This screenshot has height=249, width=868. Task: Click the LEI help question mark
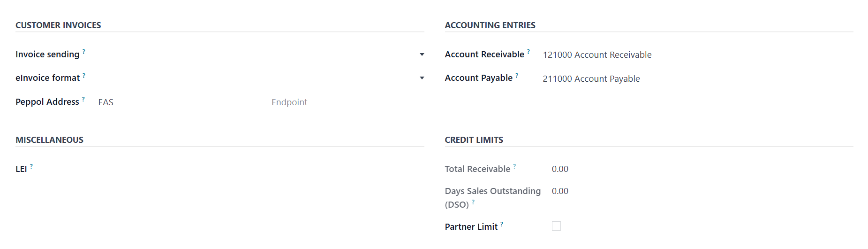pyautogui.click(x=31, y=166)
